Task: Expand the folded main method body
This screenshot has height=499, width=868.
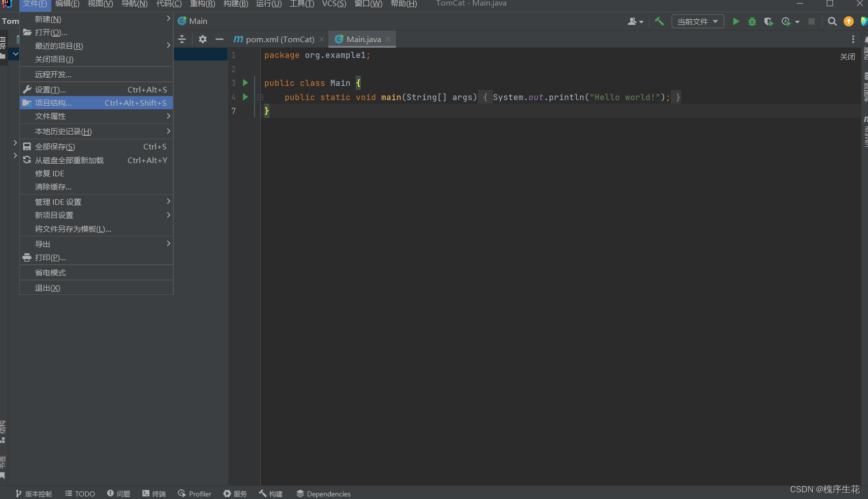Action: (x=260, y=97)
